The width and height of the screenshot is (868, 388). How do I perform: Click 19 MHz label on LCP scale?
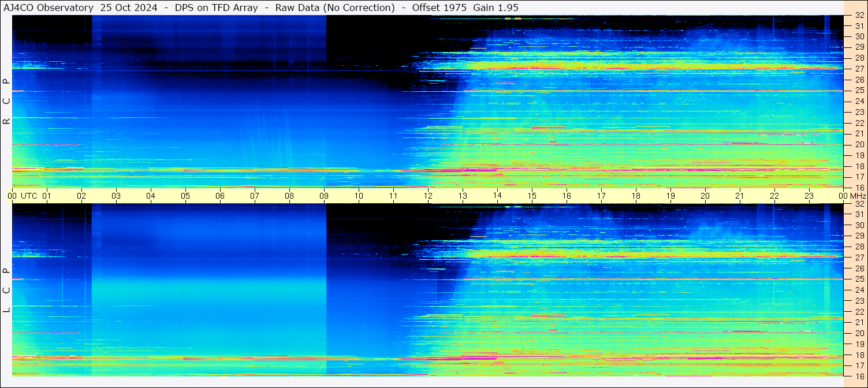pyautogui.click(x=859, y=344)
